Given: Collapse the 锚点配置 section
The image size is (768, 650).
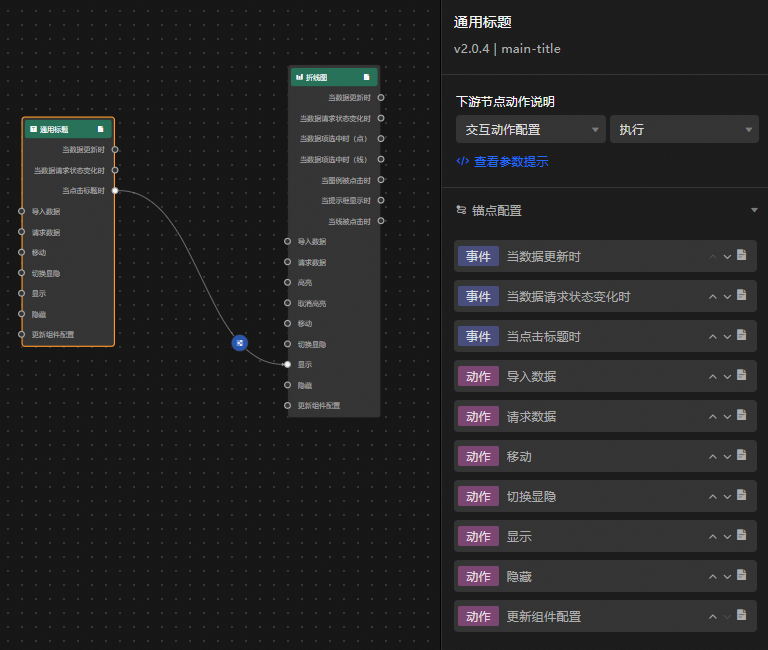Looking at the screenshot, I should [x=754, y=210].
